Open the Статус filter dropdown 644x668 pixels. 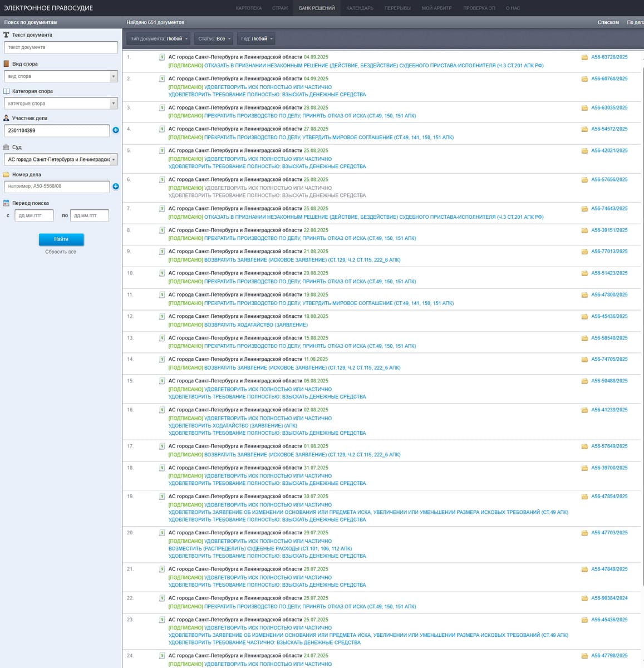click(x=214, y=39)
